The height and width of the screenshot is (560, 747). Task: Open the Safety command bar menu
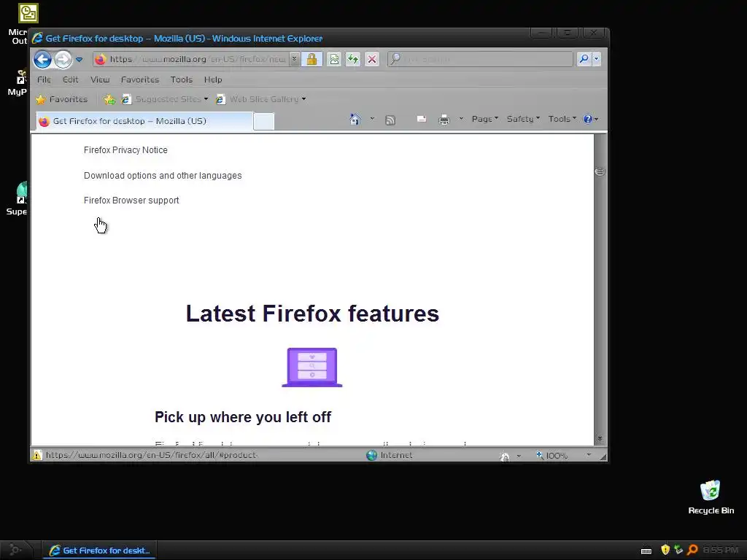click(x=522, y=119)
